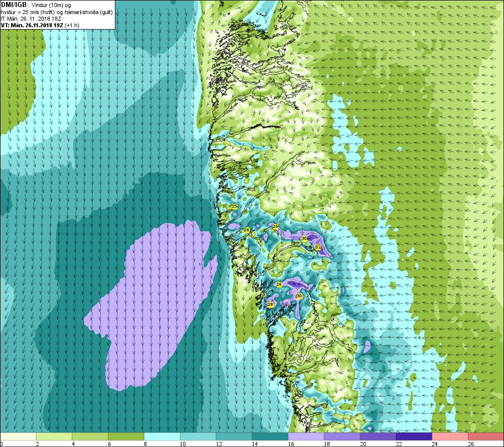Click the 10–12 m/s turquoise legend swatch
This screenshot has height=447, width=504.
pyautogui.click(x=198, y=436)
